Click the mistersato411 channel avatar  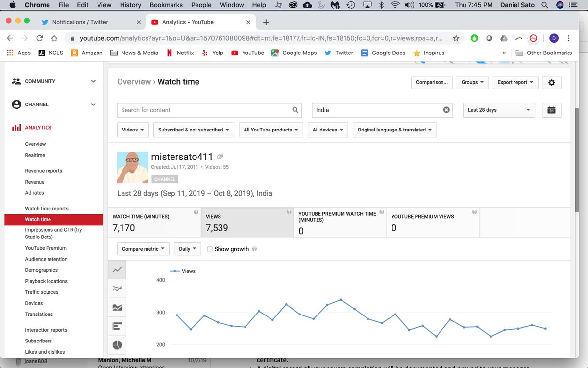(133, 167)
